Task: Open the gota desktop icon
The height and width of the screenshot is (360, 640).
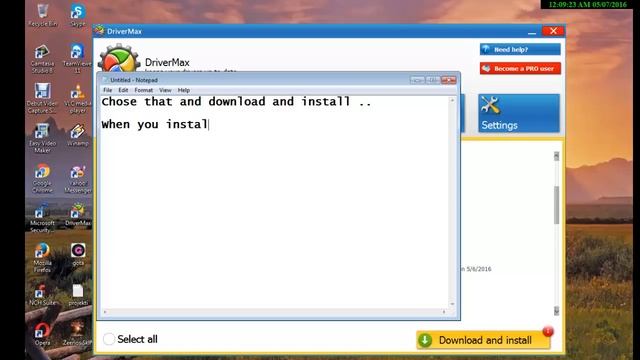Action: 78,255
